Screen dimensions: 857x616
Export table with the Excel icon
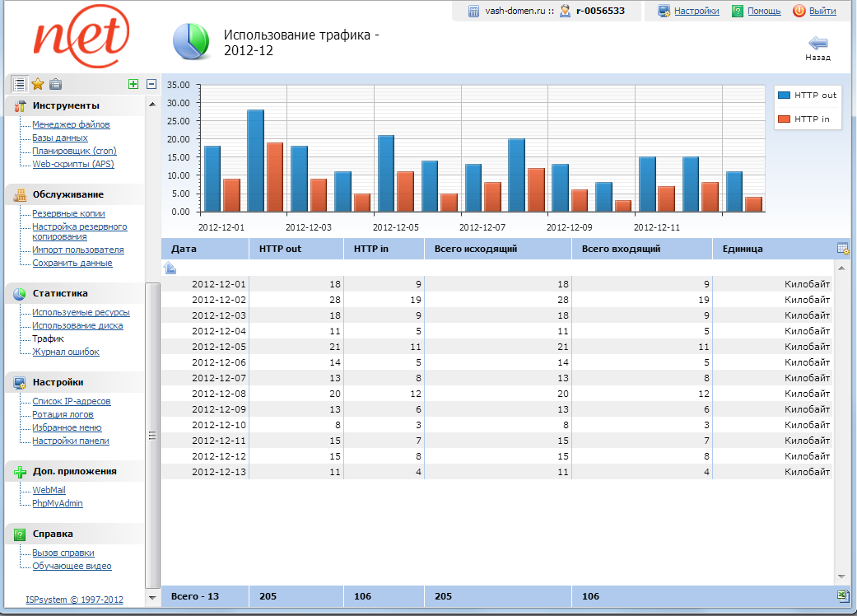[x=842, y=595]
